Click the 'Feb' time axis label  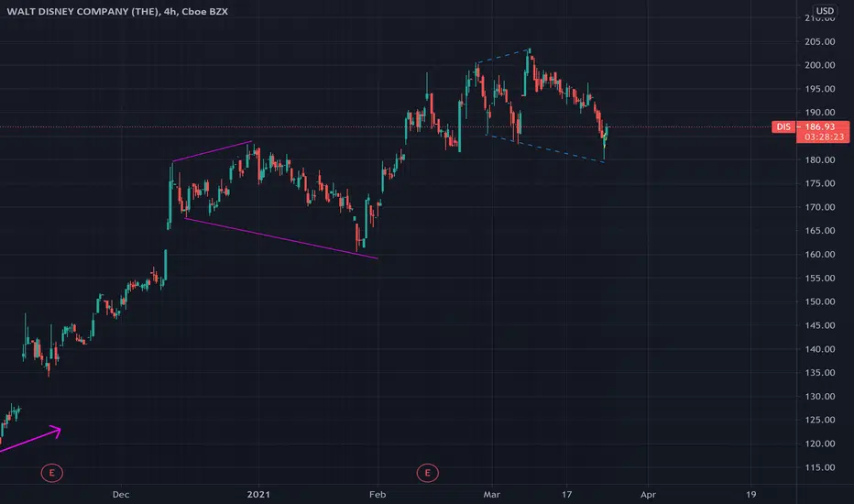[x=378, y=494]
